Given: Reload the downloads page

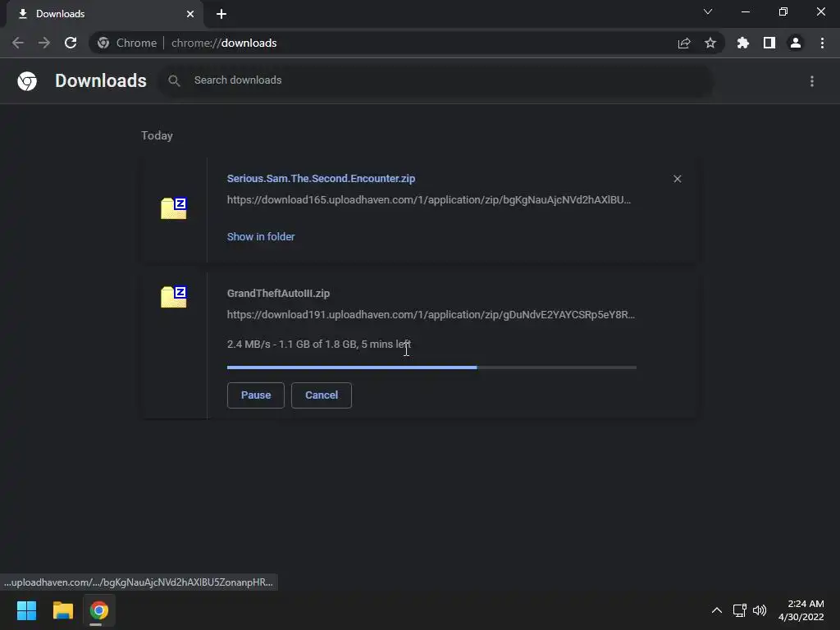Looking at the screenshot, I should point(71,43).
